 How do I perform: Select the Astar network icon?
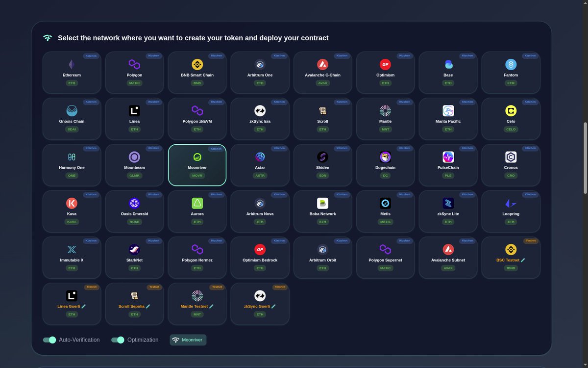pyautogui.click(x=260, y=157)
